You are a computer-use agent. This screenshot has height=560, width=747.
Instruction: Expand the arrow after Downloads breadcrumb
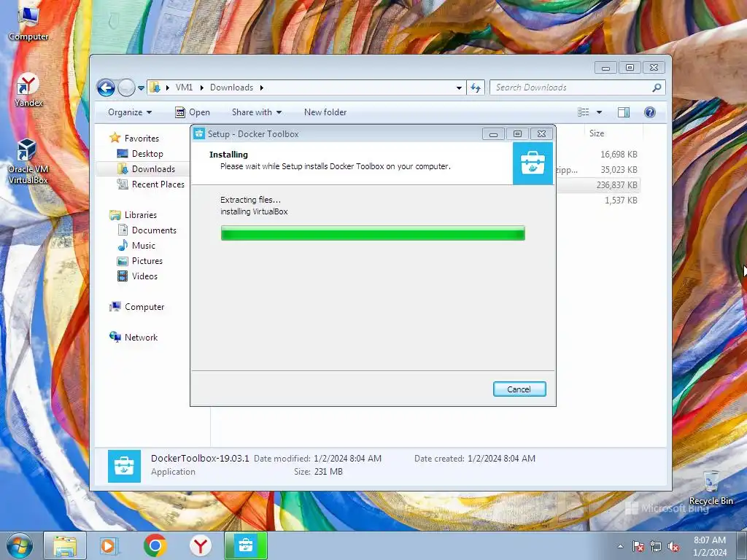tap(262, 87)
